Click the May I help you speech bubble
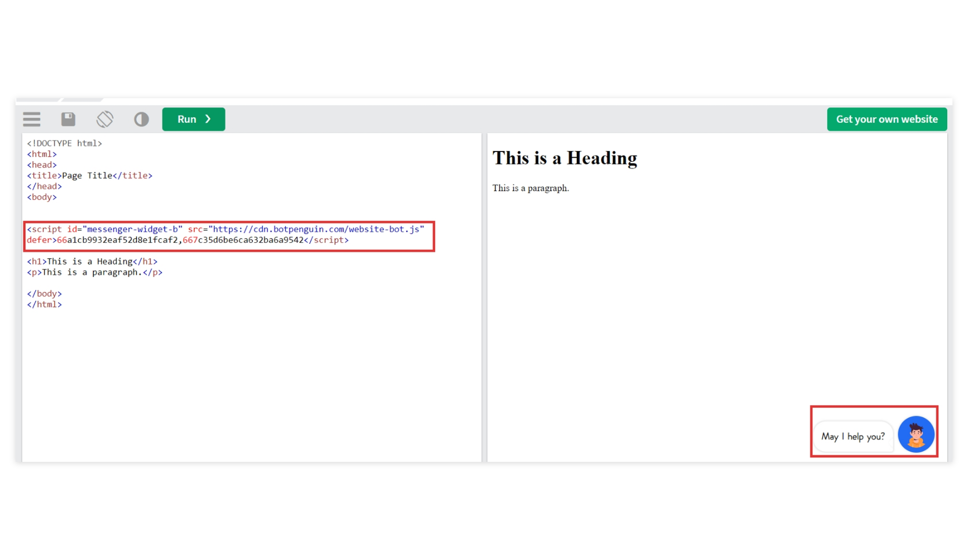Viewport: 968px width, 560px height. pos(852,436)
